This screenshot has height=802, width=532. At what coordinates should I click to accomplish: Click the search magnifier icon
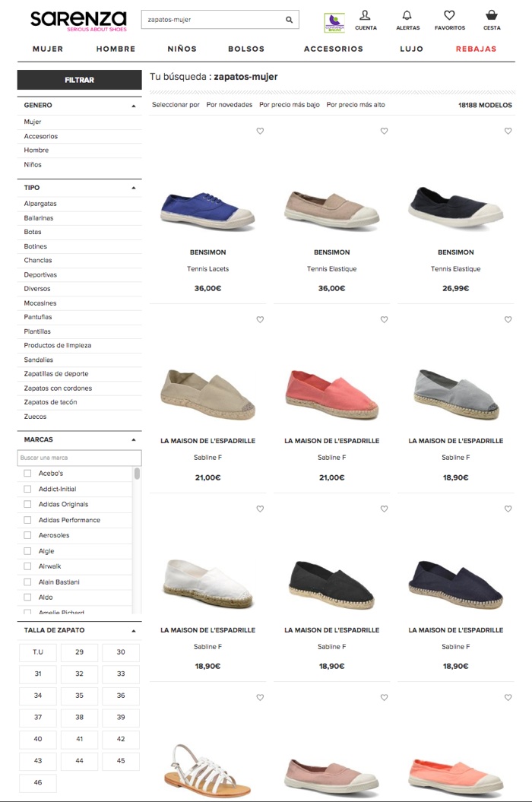[289, 20]
